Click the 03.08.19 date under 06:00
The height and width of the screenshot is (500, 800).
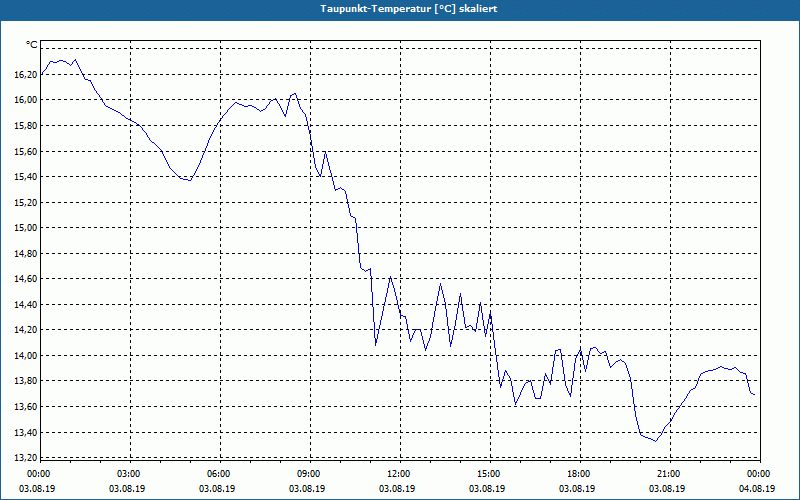click(x=217, y=489)
